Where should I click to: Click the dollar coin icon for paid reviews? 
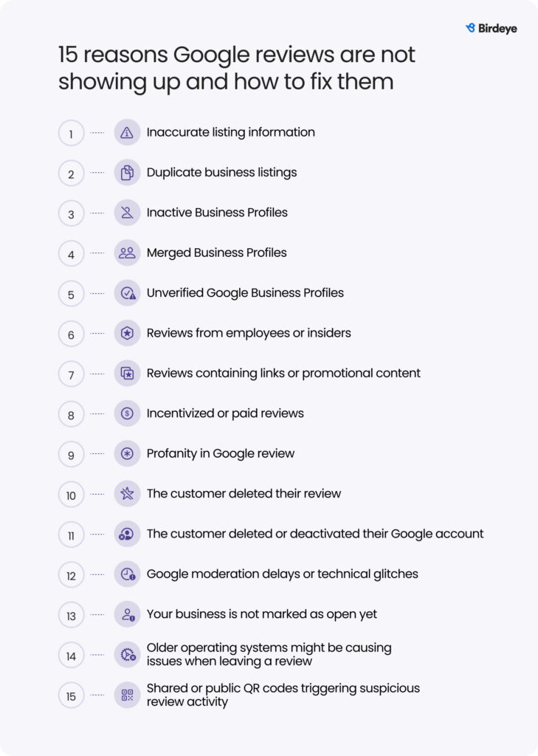127,413
